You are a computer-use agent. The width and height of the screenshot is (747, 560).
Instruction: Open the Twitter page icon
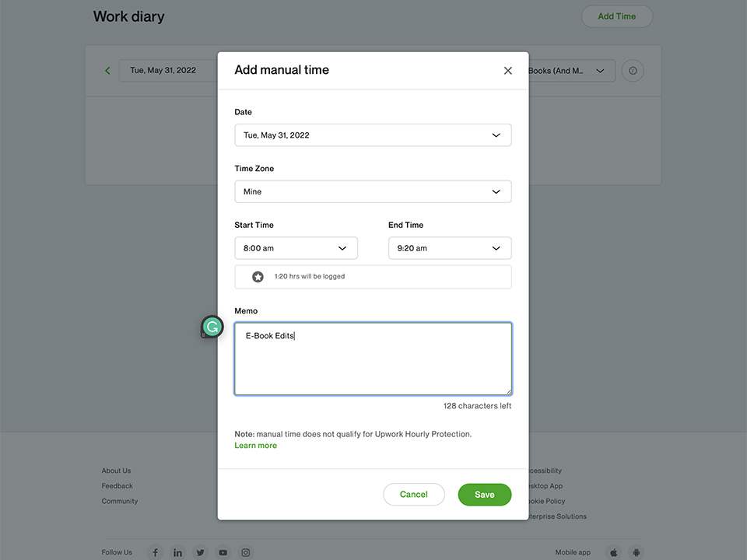(200, 552)
